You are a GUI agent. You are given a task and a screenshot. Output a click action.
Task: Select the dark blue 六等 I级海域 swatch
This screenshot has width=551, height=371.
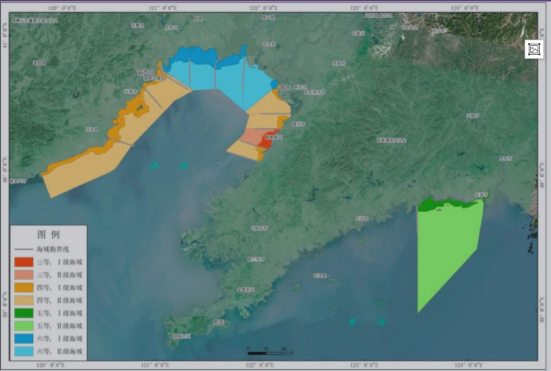click(x=24, y=338)
